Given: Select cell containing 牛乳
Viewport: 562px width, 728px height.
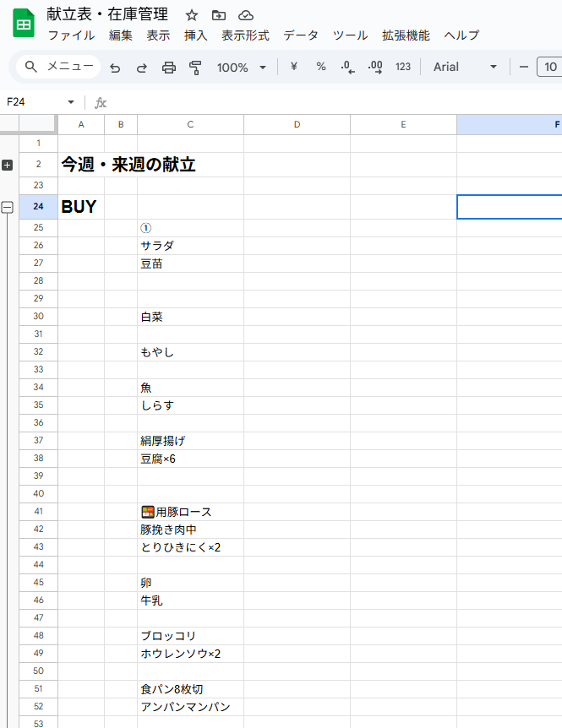Looking at the screenshot, I should (x=190, y=600).
